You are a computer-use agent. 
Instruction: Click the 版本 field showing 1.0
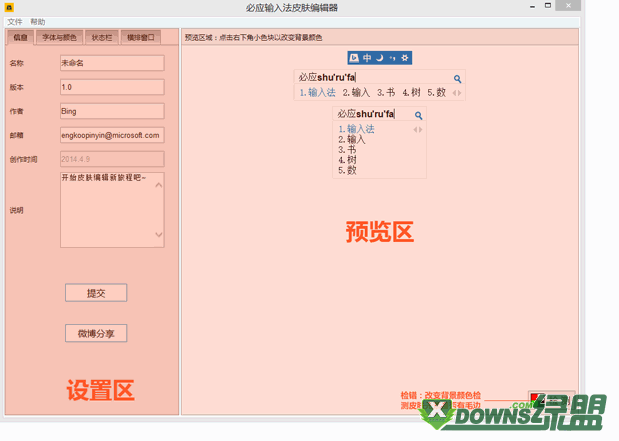click(112, 87)
